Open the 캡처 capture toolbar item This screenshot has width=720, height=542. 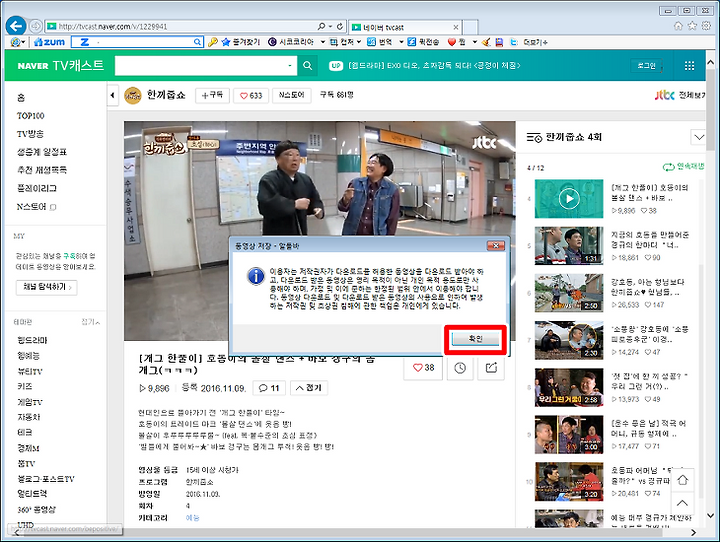pos(342,42)
